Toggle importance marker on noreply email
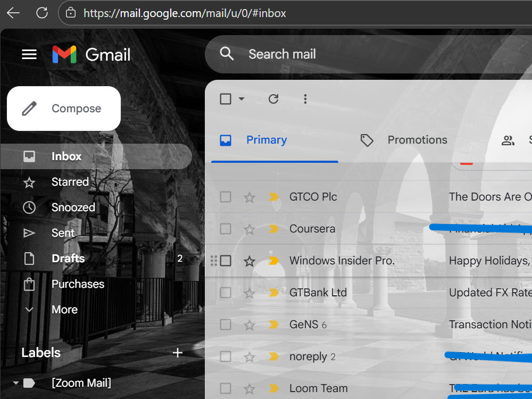 pos(273,356)
